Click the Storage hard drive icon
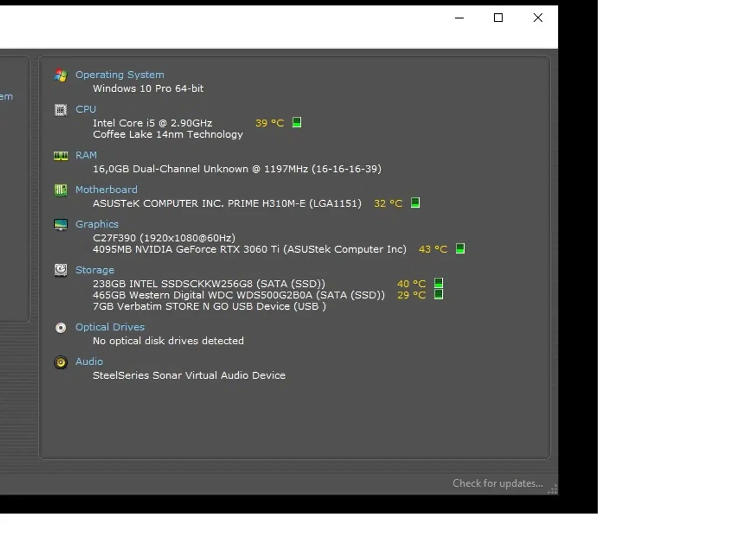 click(x=61, y=270)
